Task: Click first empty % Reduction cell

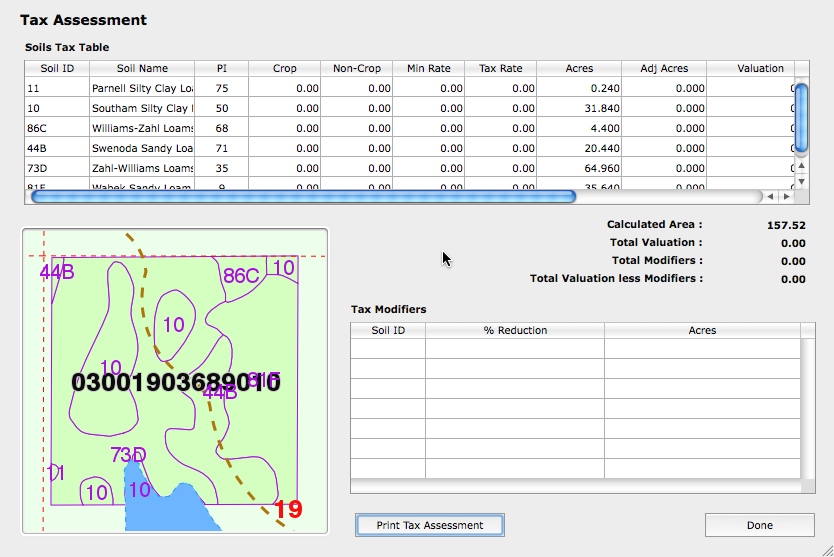Action: click(515, 348)
